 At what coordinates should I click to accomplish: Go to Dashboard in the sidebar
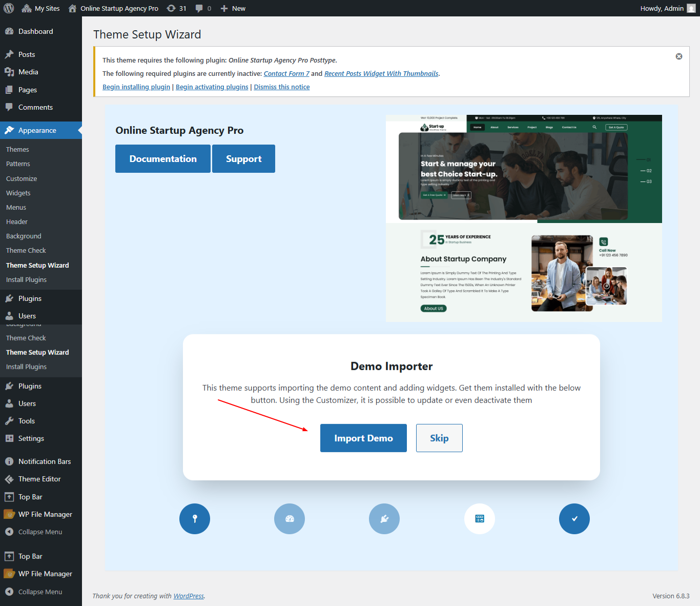click(35, 31)
